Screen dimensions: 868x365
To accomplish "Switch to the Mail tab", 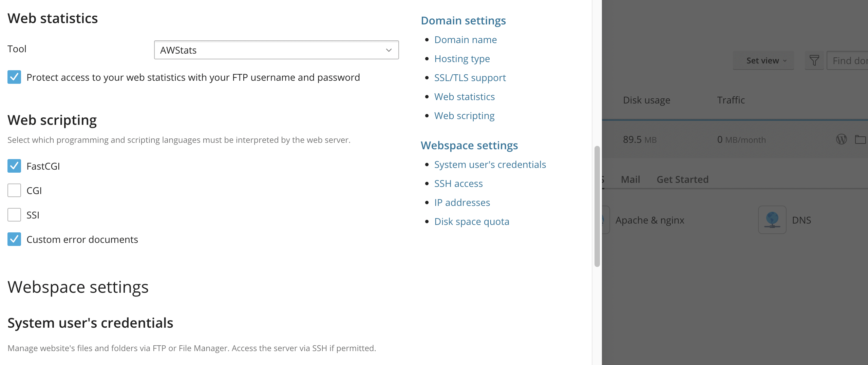I will pyautogui.click(x=630, y=179).
